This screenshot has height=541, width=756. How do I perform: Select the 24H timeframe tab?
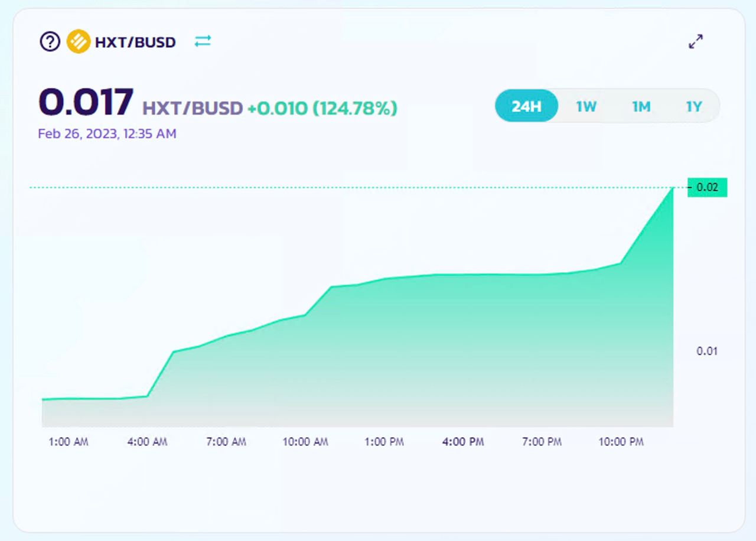tap(526, 106)
